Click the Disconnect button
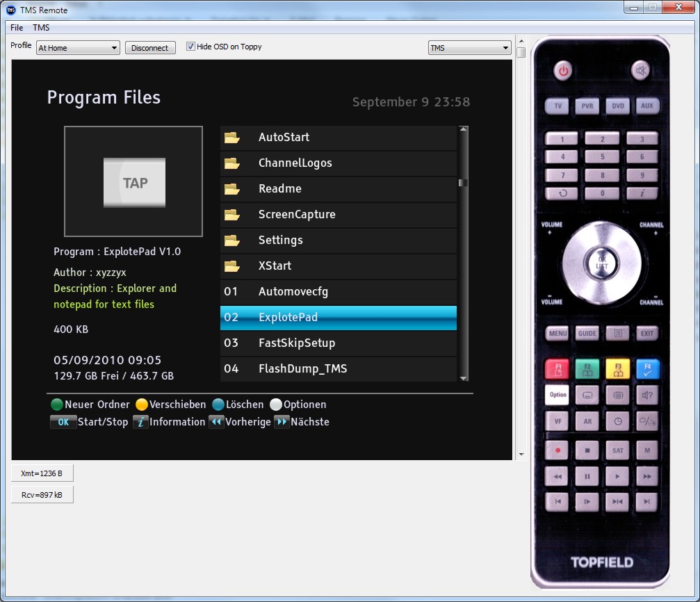This screenshot has width=700, height=602. (150, 48)
